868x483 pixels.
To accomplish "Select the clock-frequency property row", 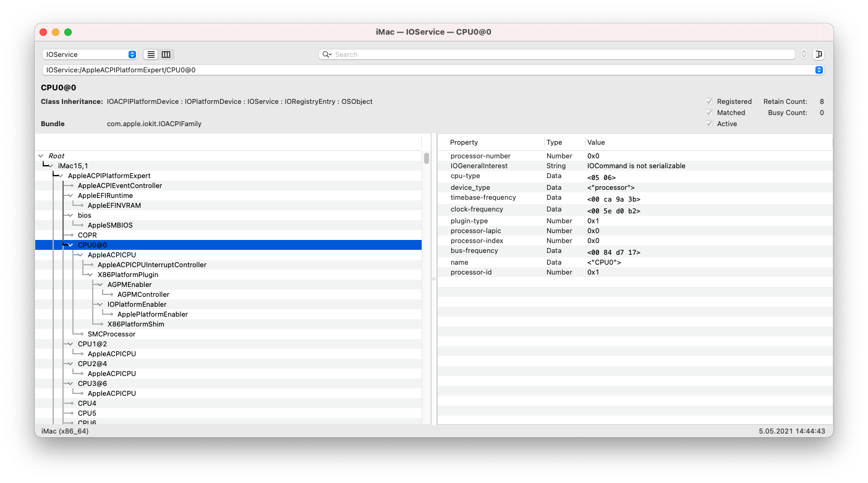I will tap(477, 210).
